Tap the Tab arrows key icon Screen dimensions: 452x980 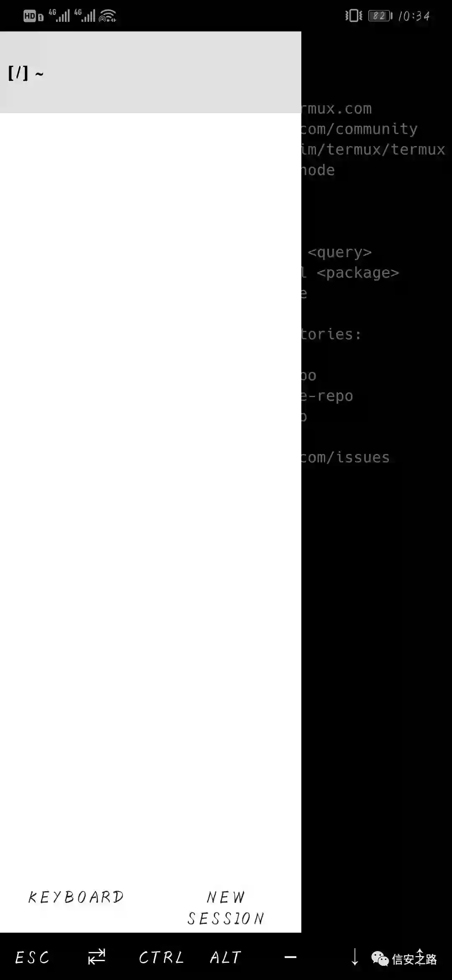click(x=97, y=957)
